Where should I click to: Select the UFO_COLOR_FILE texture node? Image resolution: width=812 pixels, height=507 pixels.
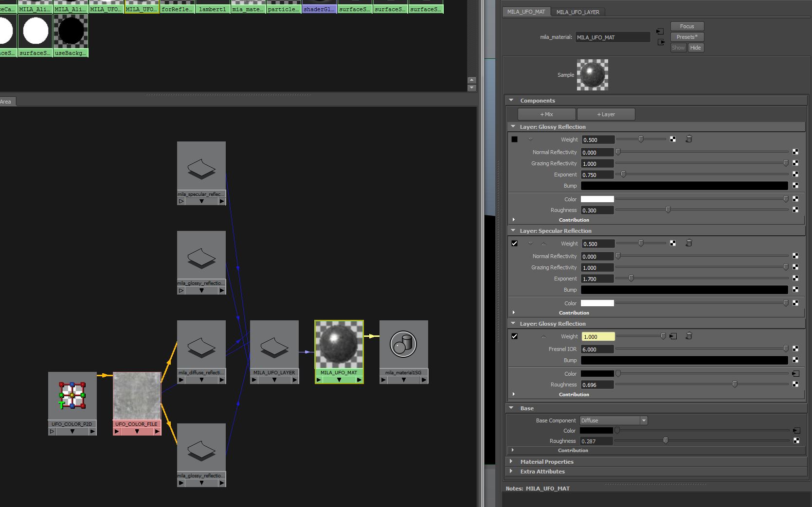click(x=137, y=403)
